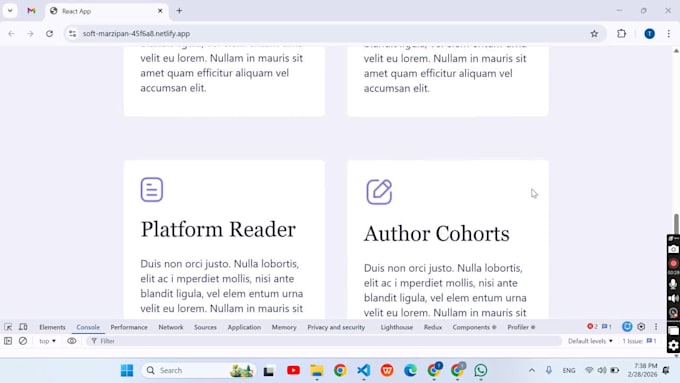Open a new browser tab

click(x=179, y=11)
